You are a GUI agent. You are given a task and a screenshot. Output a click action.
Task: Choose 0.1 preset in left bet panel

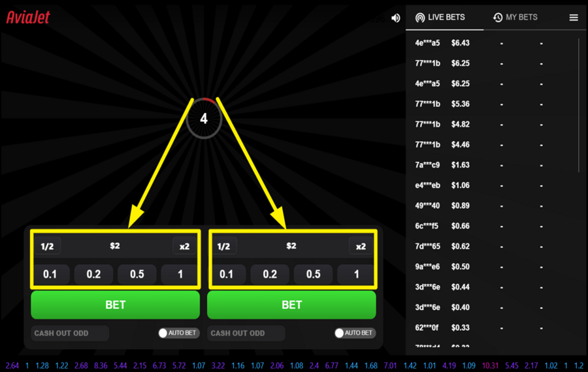(50, 274)
